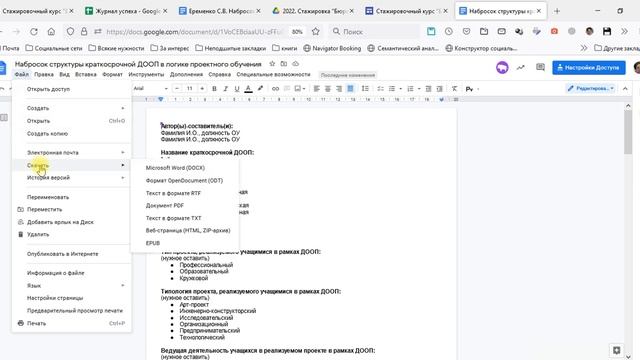Open the highlight color marker tool
This screenshot has width=640, height=360.
[x=260, y=89]
